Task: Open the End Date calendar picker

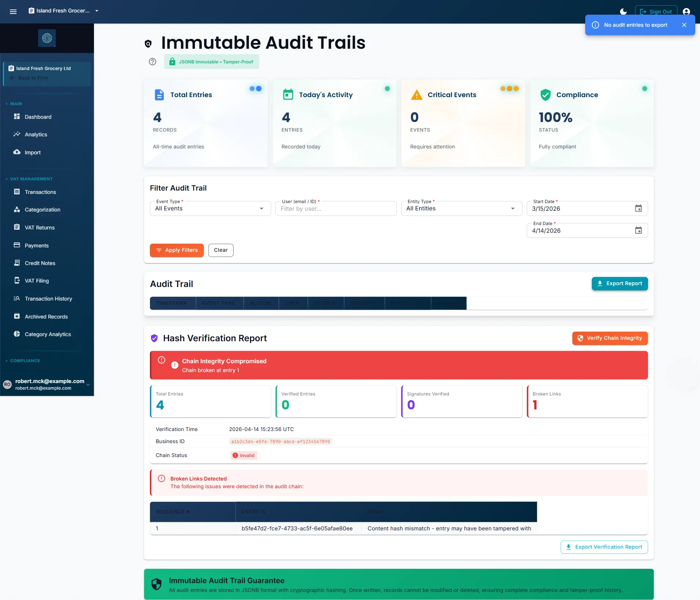Action: (638, 231)
